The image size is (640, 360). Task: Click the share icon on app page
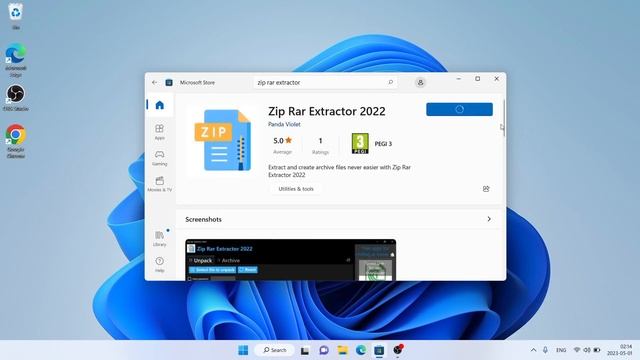486,189
